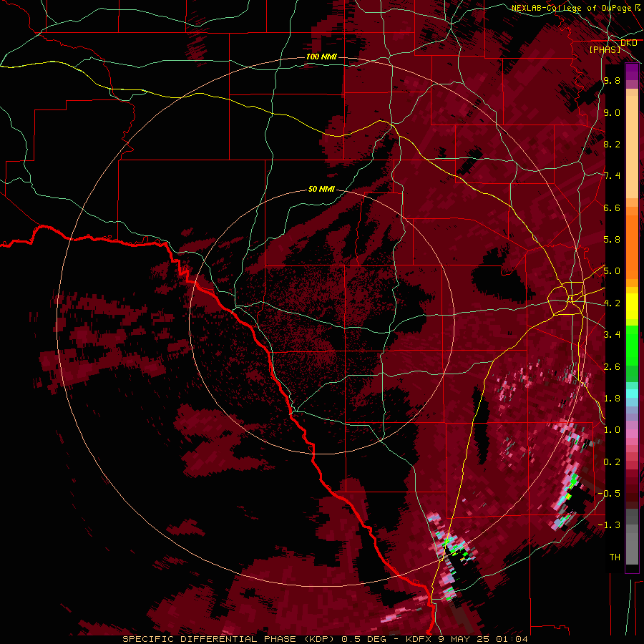Click the 6.6 value on the scale
644x644 pixels.
pos(612,208)
